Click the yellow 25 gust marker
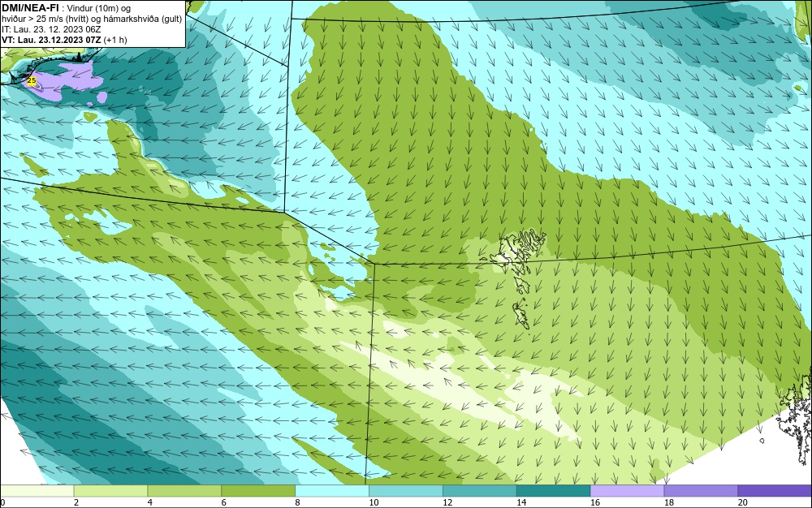 (32, 80)
